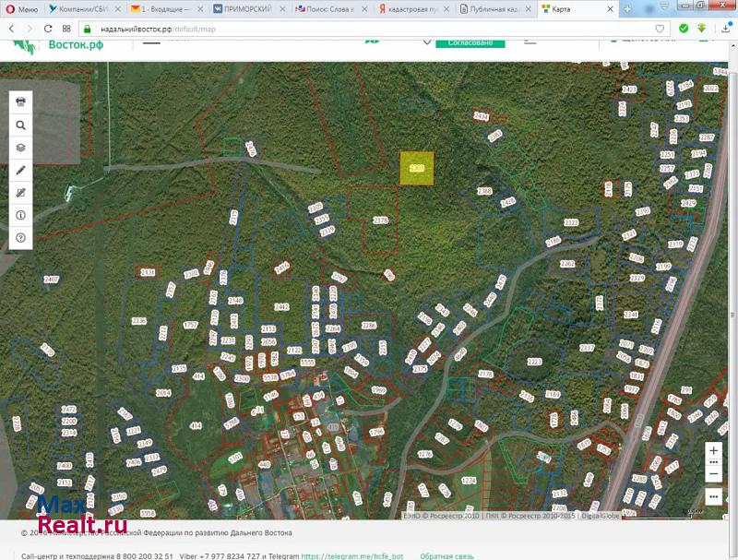Click the Обратная связь link
Image resolution: width=738 pixels, height=560 pixels.
[447, 556]
